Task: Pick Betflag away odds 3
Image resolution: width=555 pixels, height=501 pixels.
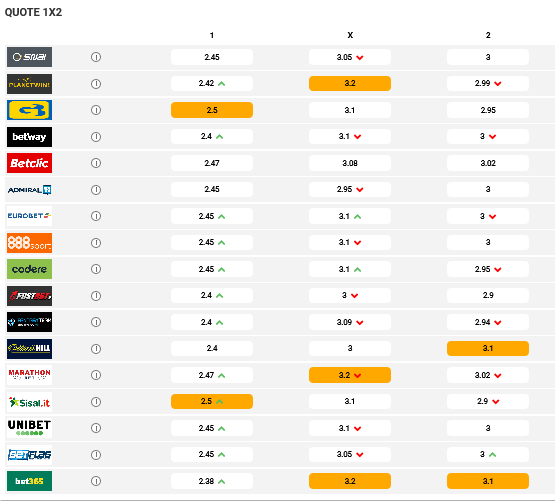Action: coord(488,454)
